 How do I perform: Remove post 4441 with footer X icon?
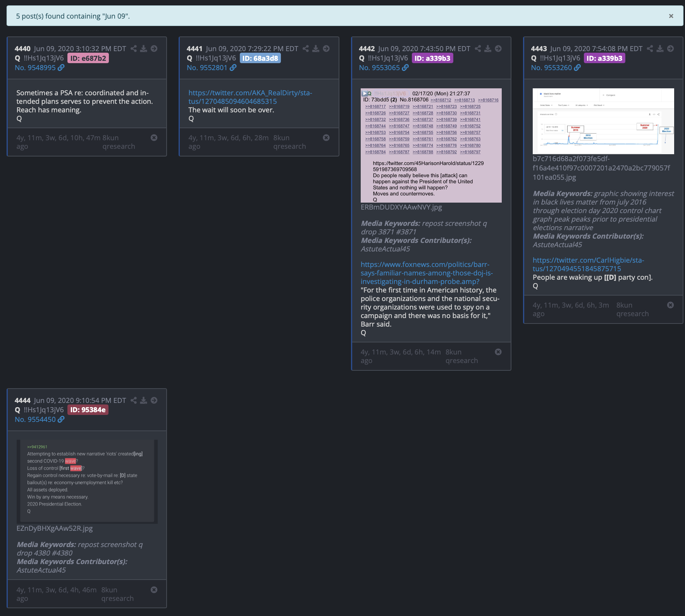tap(326, 138)
